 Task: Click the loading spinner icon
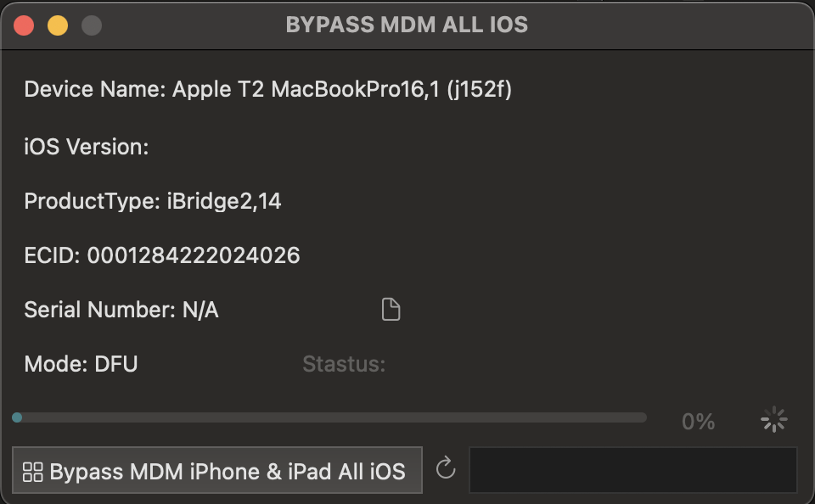774,419
